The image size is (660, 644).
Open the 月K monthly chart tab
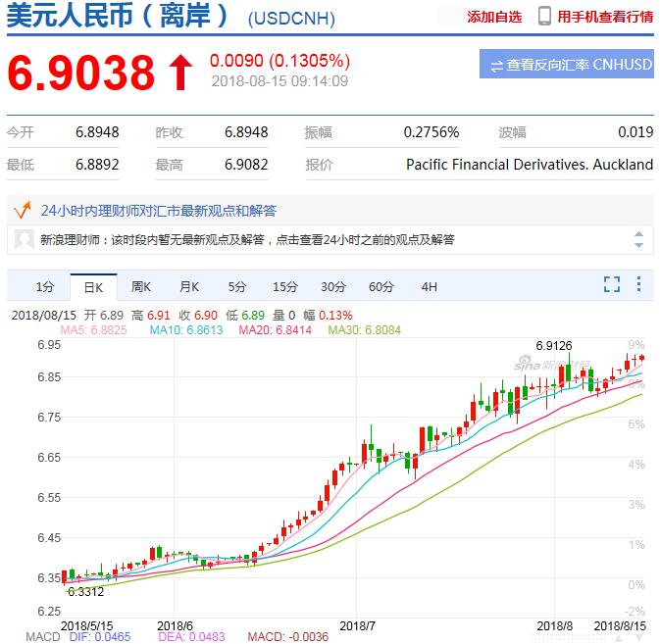click(x=188, y=287)
